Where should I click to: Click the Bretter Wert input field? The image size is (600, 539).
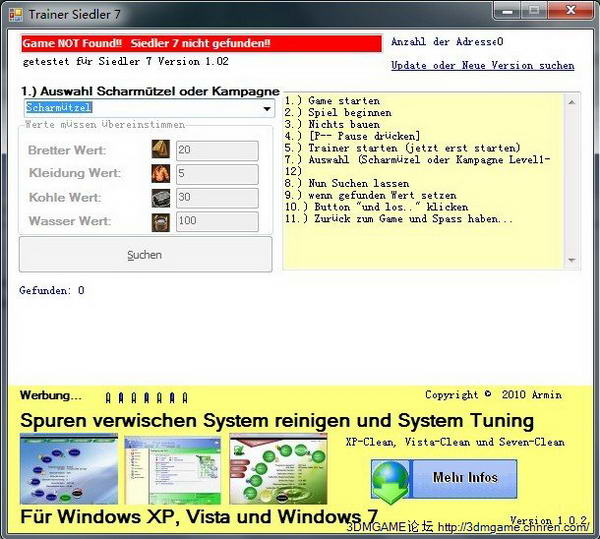click(216, 150)
